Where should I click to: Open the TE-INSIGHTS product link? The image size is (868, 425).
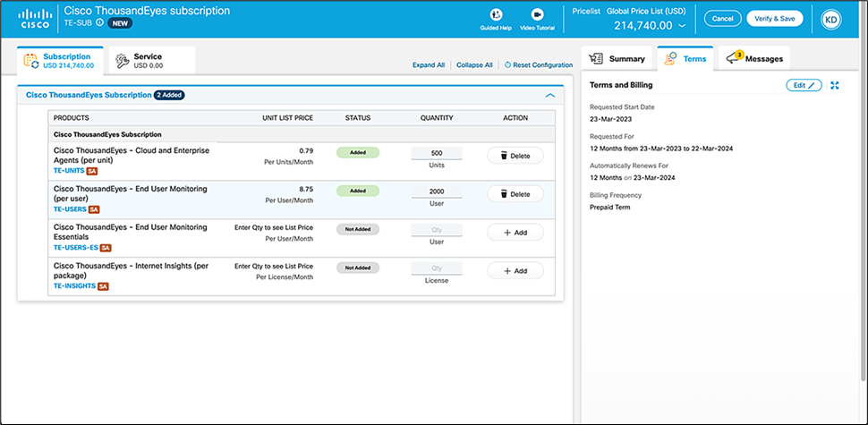(75, 286)
